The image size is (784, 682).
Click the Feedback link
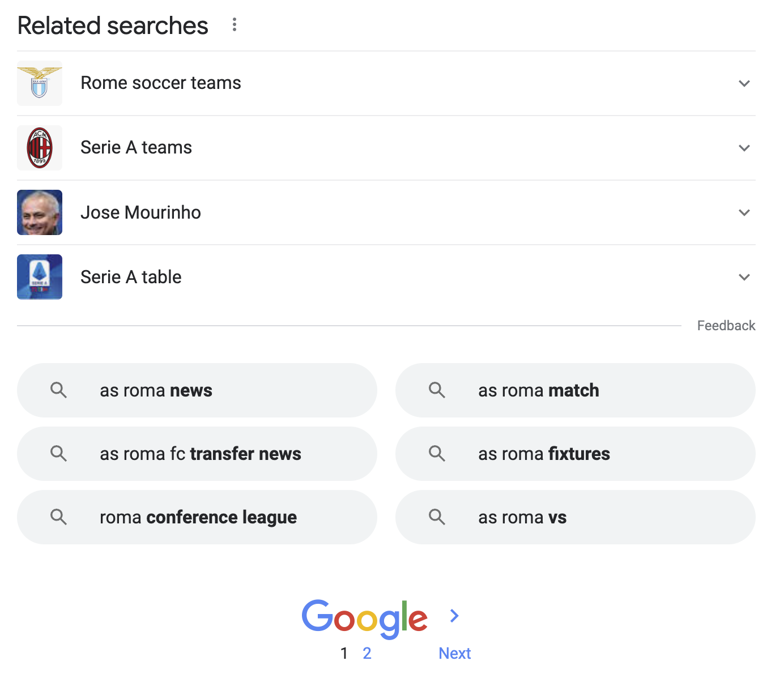point(726,326)
